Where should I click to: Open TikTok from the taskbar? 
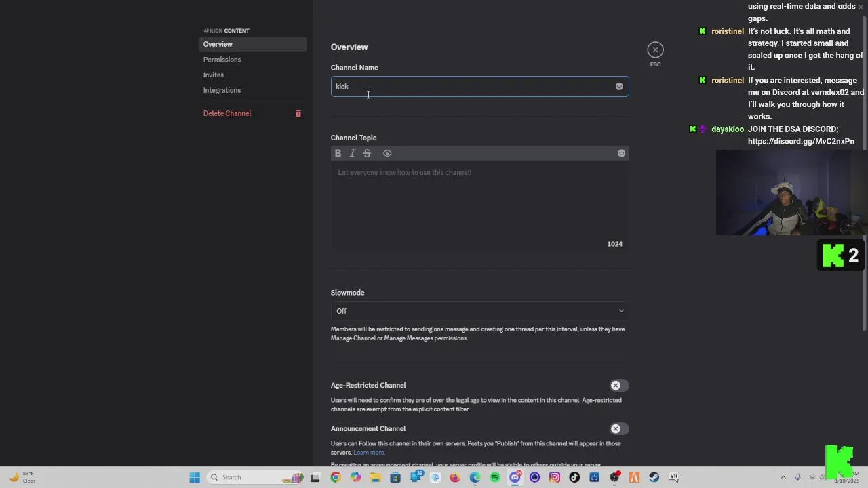tap(574, 477)
